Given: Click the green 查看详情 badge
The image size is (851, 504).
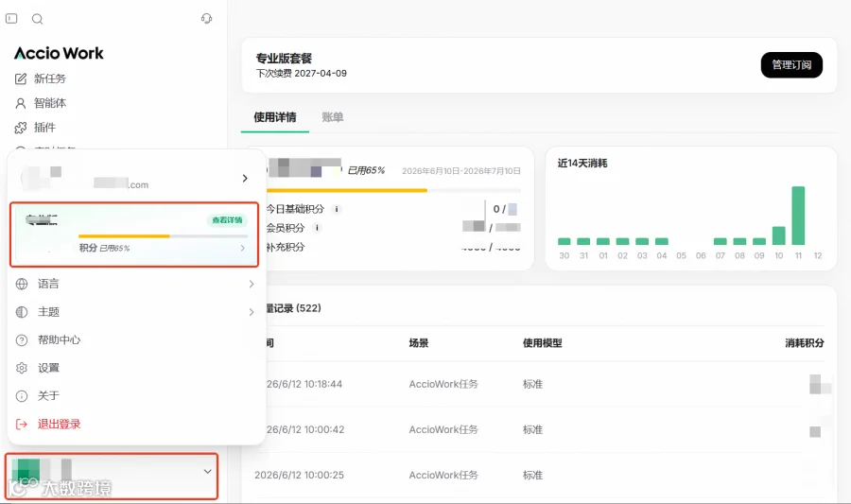Looking at the screenshot, I should coord(227,219).
